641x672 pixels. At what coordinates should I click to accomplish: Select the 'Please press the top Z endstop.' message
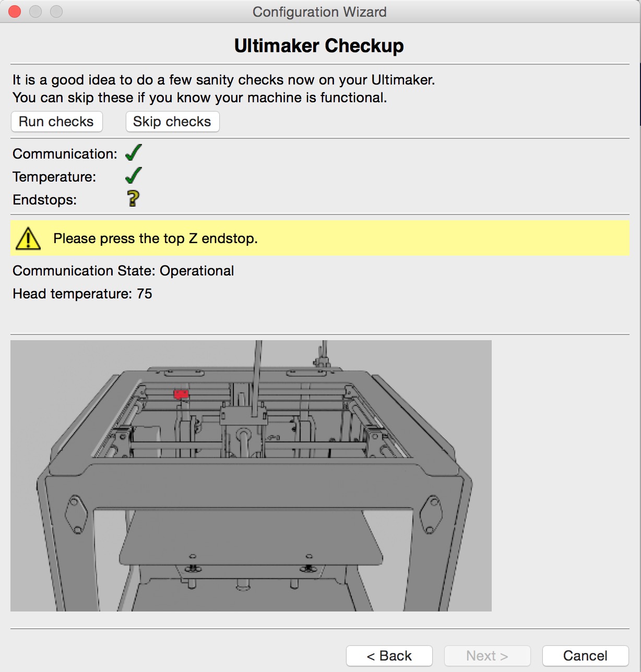point(156,238)
